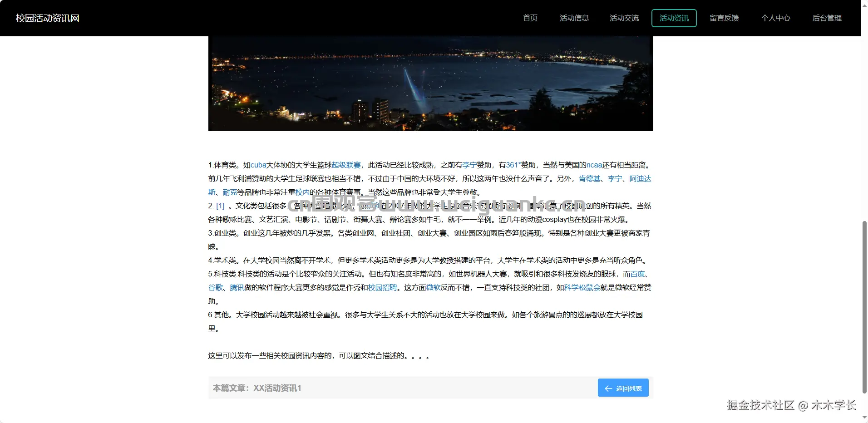Image resolution: width=868 pixels, height=423 pixels.
Task: Click the footnote [1] link
Action: pos(221,206)
